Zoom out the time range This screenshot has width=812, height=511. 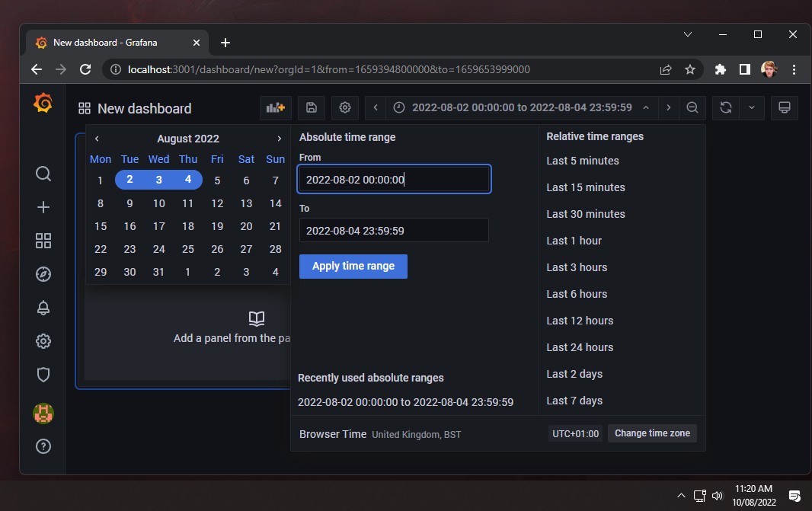(x=692, y=107)
